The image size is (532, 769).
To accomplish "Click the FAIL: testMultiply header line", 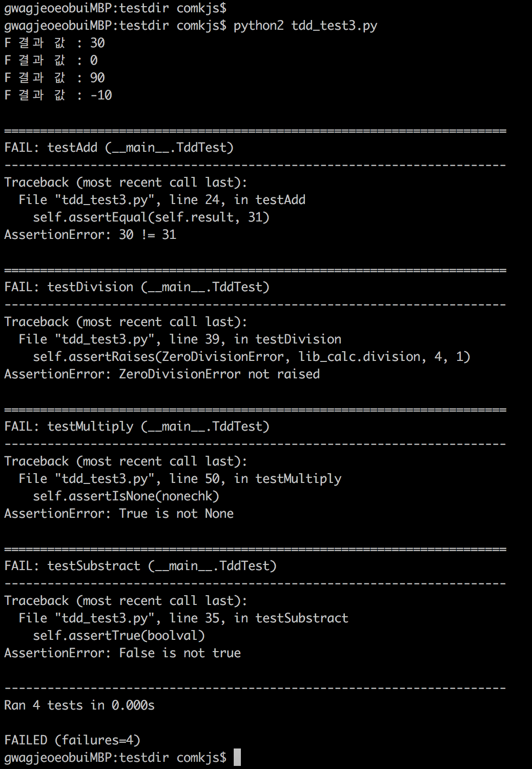I will [136, 427].
